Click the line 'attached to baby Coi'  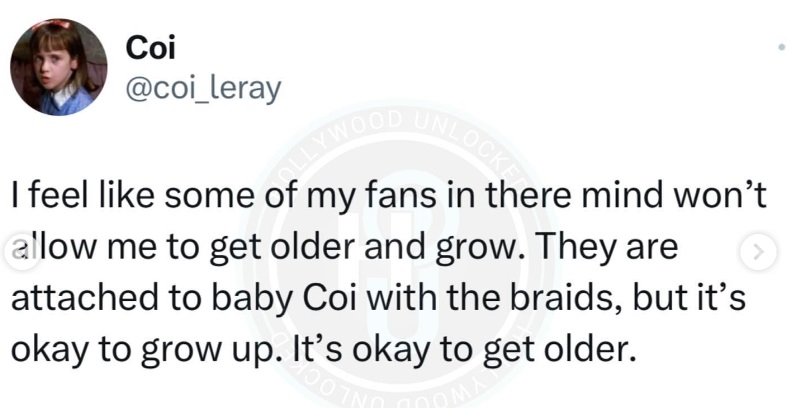378,298
